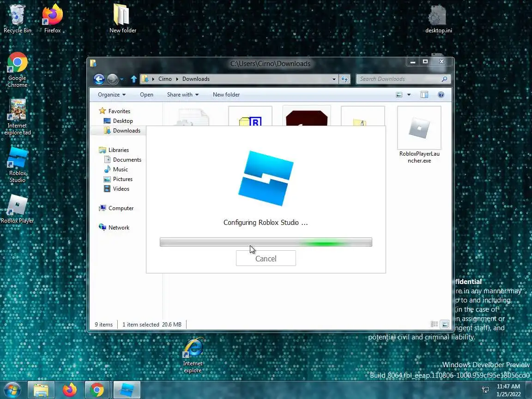Click the Open toolbar command
This screenshot has height=399, width=532.
coord(146,95)
